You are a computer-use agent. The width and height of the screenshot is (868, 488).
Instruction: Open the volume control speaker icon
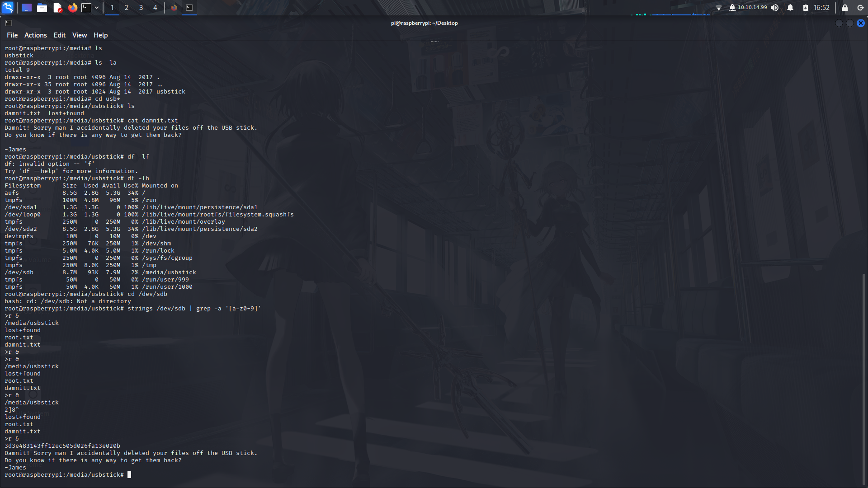coord(775,8)
